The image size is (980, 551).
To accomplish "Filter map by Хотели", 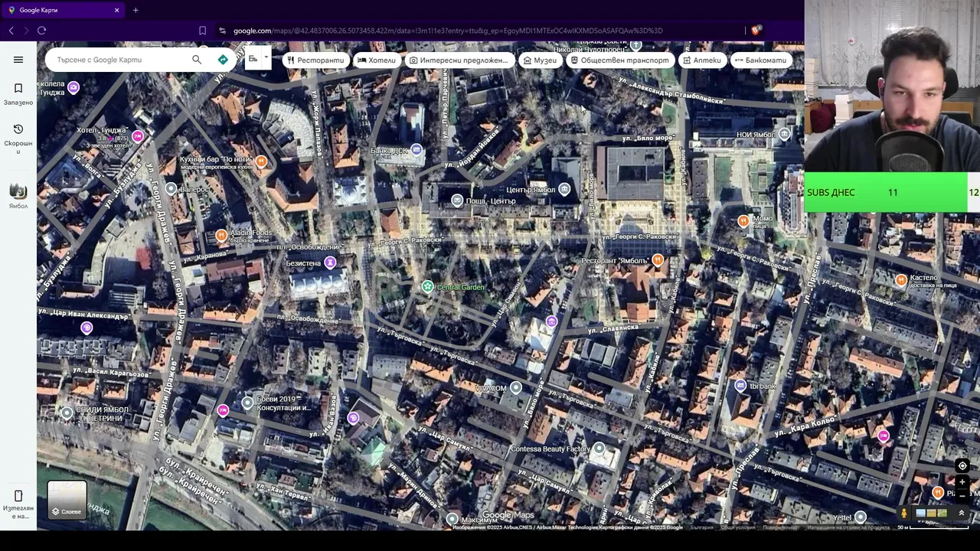I will tap(377, 60).
